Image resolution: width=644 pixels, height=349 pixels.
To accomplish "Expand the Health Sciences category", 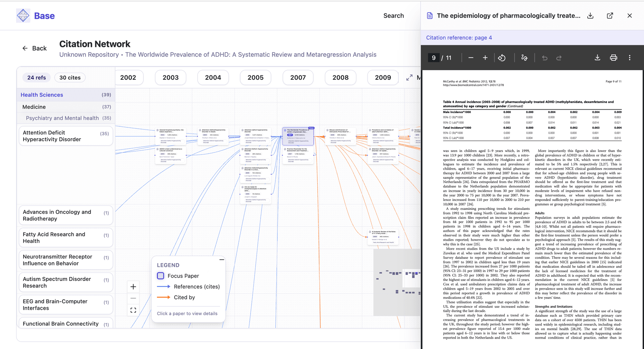I will point(66,95).
